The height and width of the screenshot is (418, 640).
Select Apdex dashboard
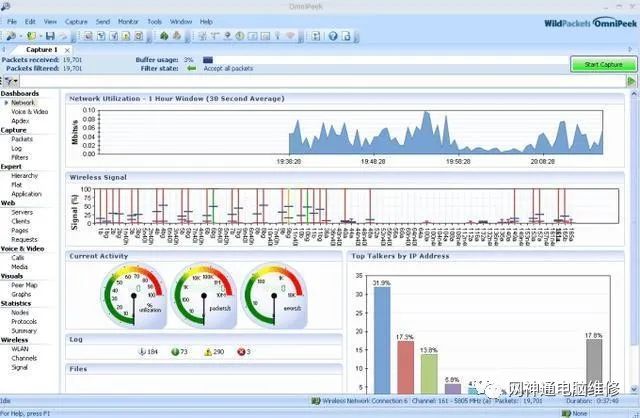pos(20,121)
